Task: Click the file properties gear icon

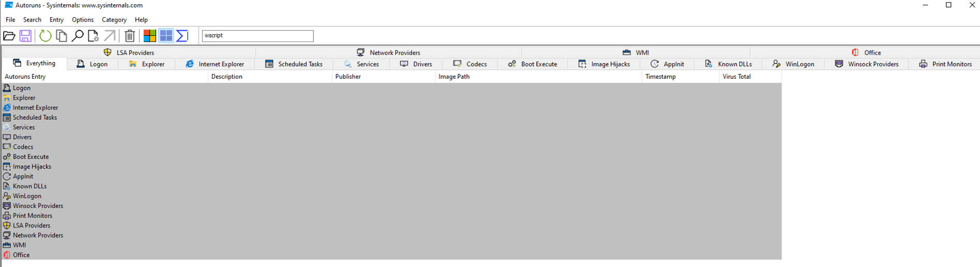Action: [93, 36]
